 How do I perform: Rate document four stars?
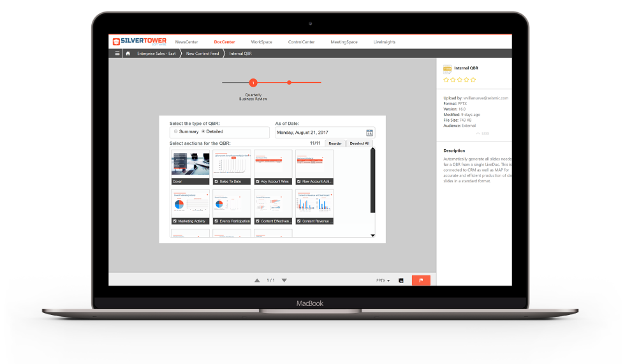click(466, 80)
